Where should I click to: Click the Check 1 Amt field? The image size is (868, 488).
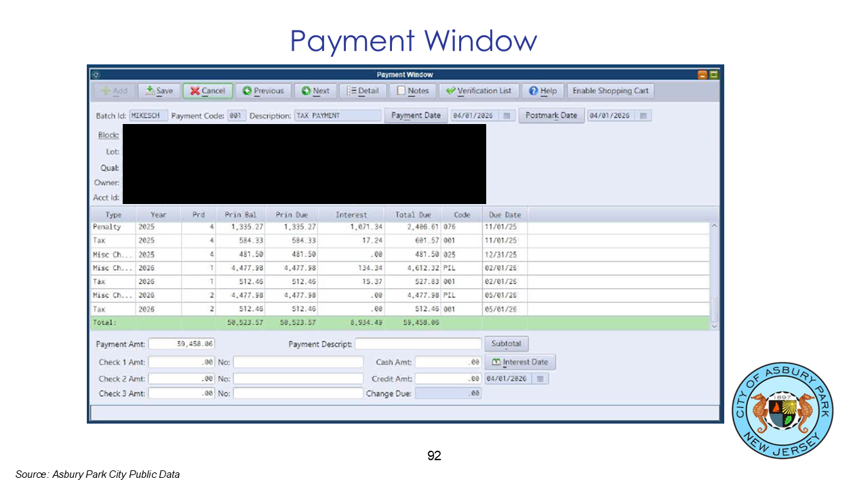pyautogui.click(x=182, y=363)
